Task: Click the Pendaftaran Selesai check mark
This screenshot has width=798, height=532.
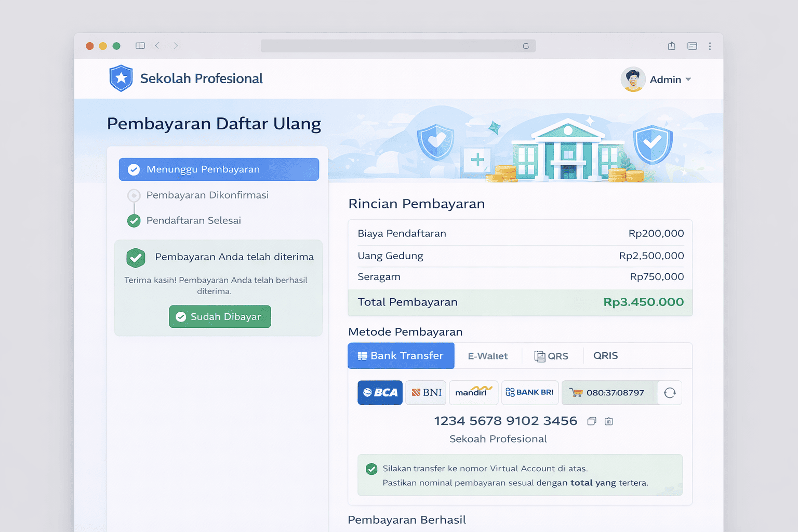Action: coord(134,221)
